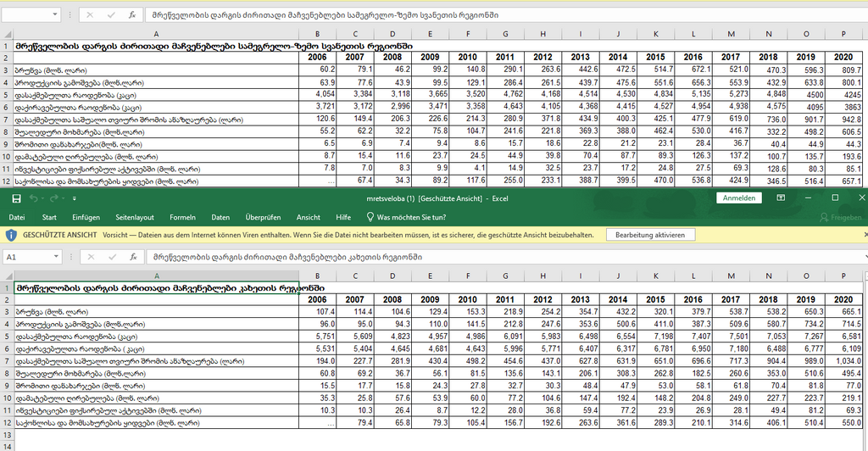Image resolution: width=868 pixels, height=451 pixels.
Task: Open the Name Box dropdown in upper window
Action: (x=55, y=15)
